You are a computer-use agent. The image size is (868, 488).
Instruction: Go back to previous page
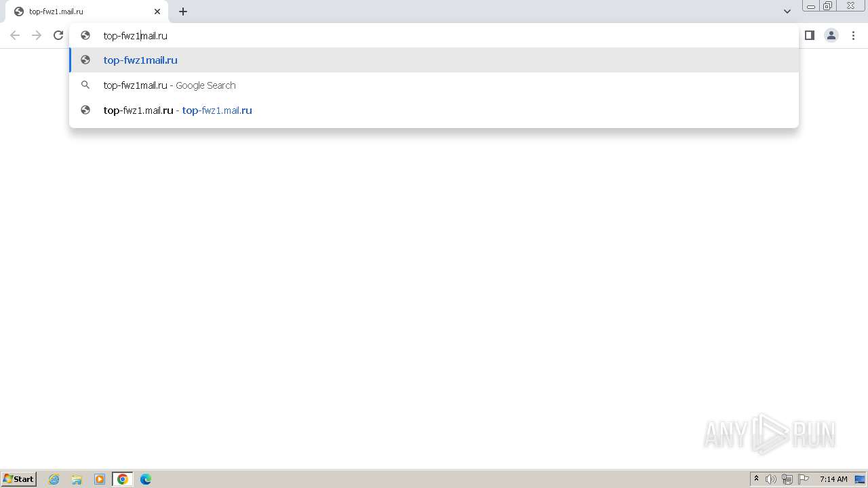click(15, 35)
